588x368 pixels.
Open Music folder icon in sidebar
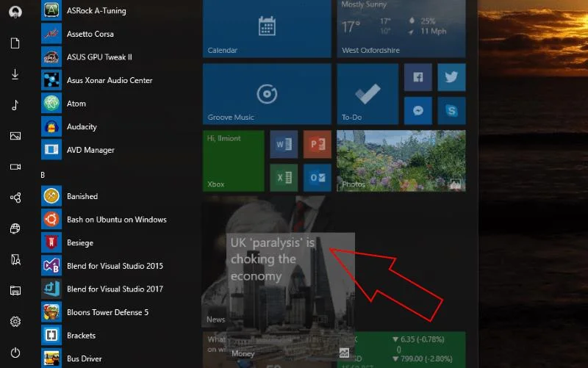point(15,105)
